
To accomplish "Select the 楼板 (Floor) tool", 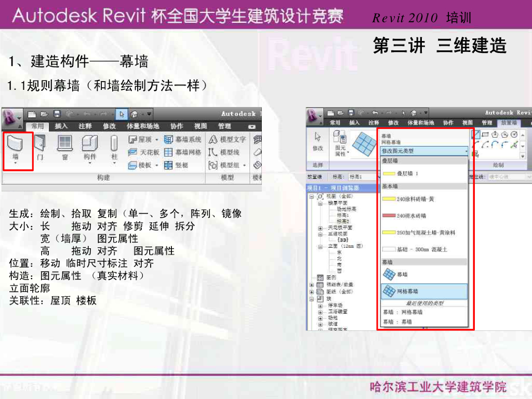I will [140, 165].
